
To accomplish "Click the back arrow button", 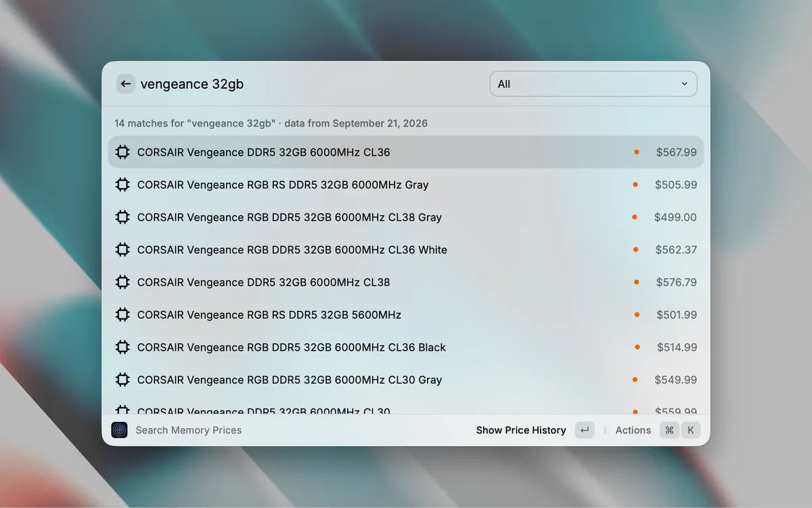I will pos(125,84).
